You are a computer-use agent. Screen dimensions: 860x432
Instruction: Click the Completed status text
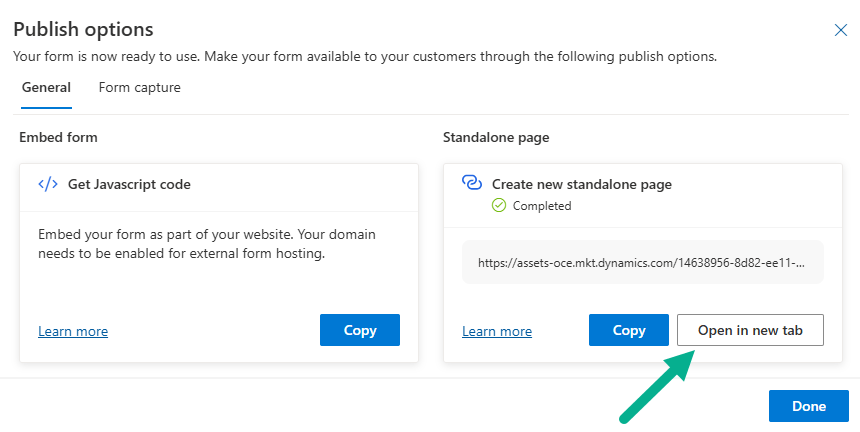point(541,206)
